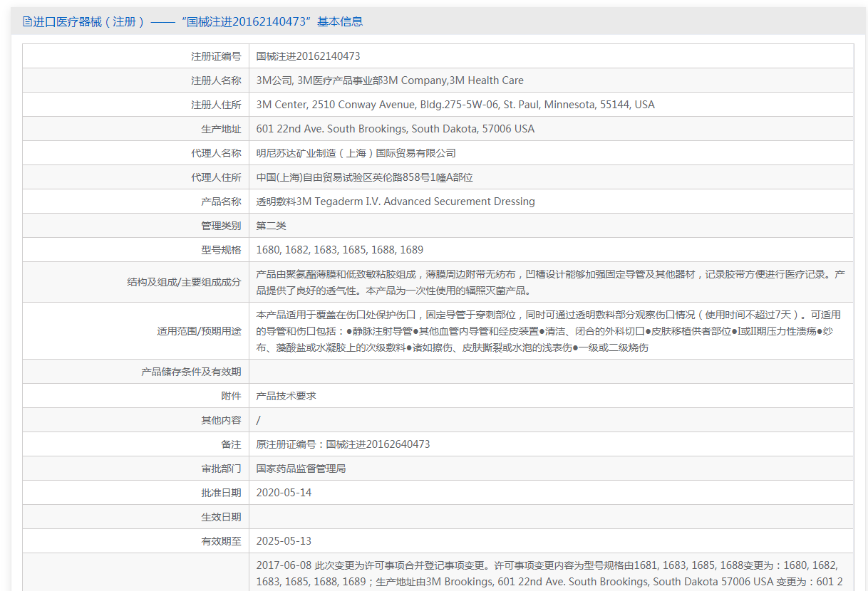868x591 pixels.
Task: Select approval date 2020-05-14
Action: coord(284,493)
